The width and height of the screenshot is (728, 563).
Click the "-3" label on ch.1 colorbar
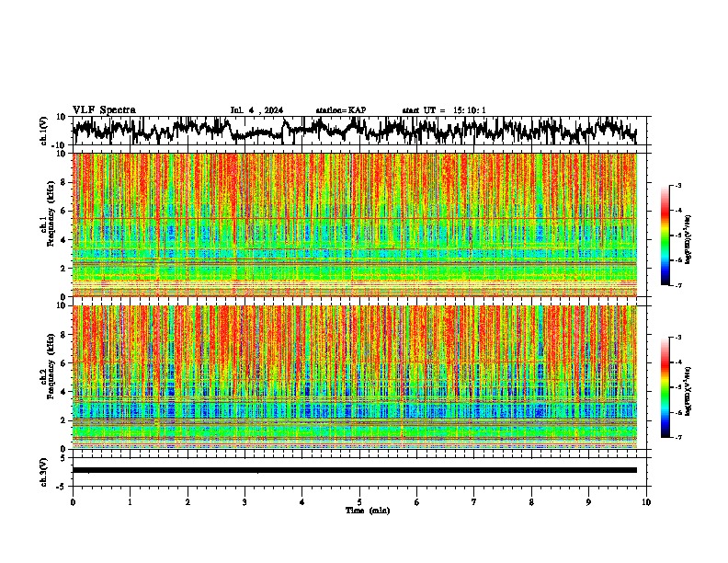(677, 185)
